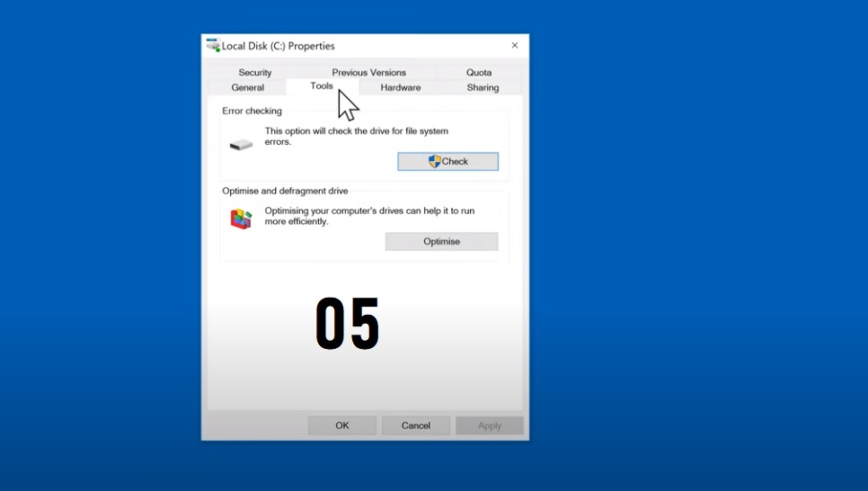Image resolution: width=868 pixels, height=491 pixels.
Task: Click the 'Optimise and defragment drive' label
Action: click(285, 191)
